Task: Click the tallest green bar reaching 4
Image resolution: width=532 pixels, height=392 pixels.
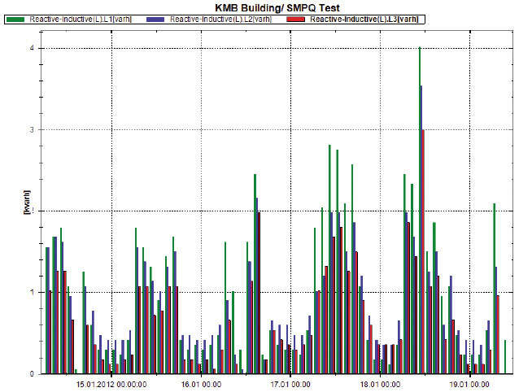Action: [x=420, y=211]
